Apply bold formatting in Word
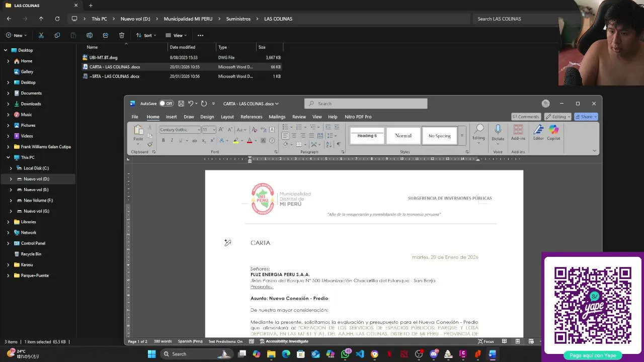This screenshot has width=644, height=362. pos(163,141)
